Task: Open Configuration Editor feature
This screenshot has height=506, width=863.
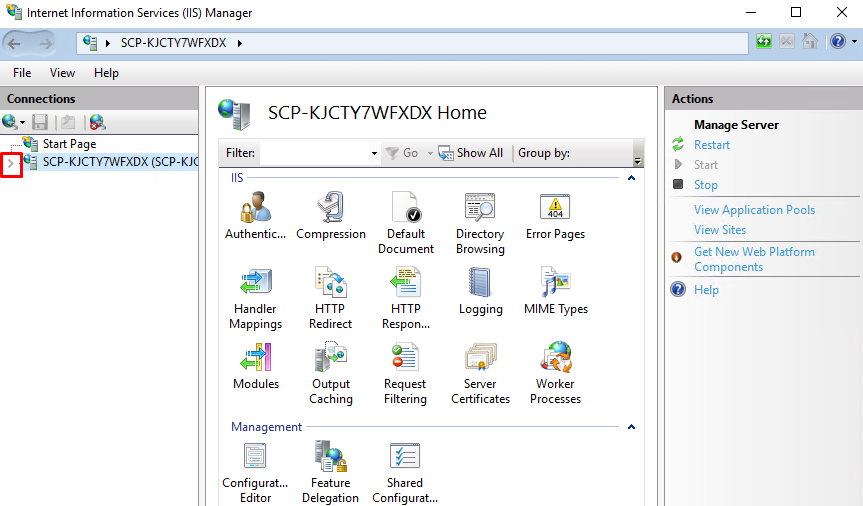Action: point(255,473)
